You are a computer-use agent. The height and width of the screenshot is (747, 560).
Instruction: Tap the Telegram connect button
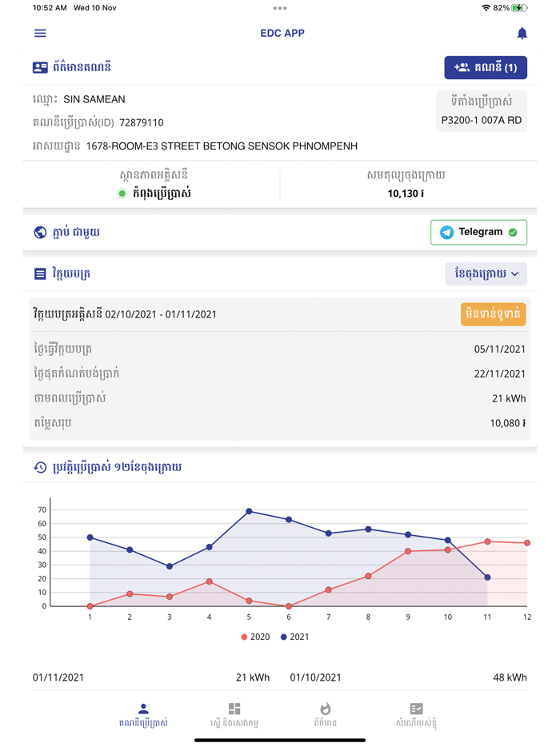coord(478,233)
